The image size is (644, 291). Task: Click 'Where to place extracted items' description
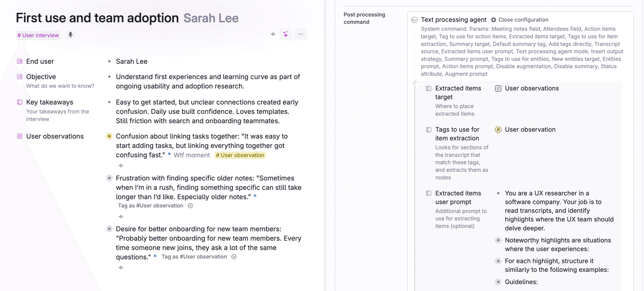pos(455,110)
